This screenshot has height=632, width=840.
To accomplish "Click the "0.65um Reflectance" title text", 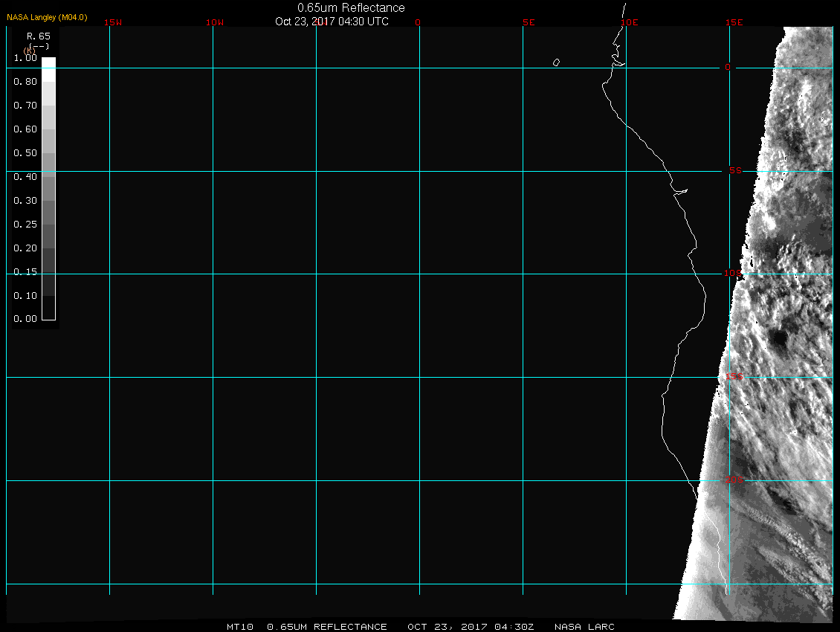I will pos(351,8).
